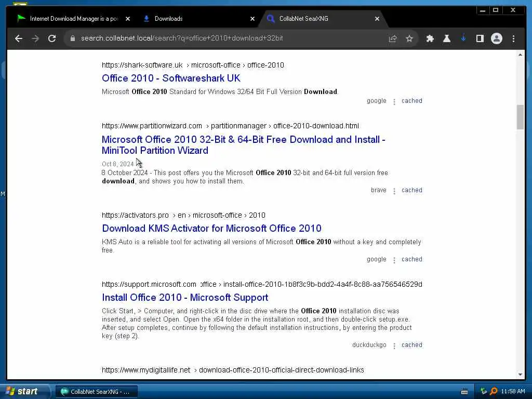The width and height of the screenshot is (532, 399).
Task: Click the page scrollbar thumb
Action: (x=520, y=117)
